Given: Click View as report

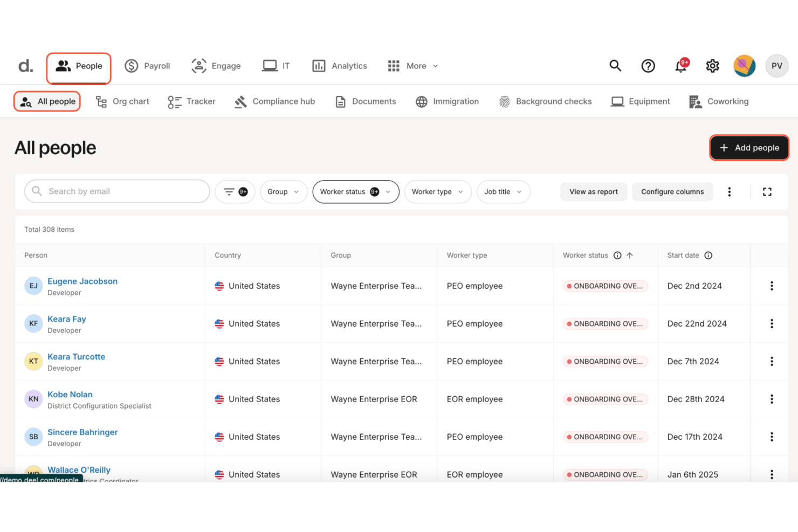Looking at the screenshot, I should (594, 192).
